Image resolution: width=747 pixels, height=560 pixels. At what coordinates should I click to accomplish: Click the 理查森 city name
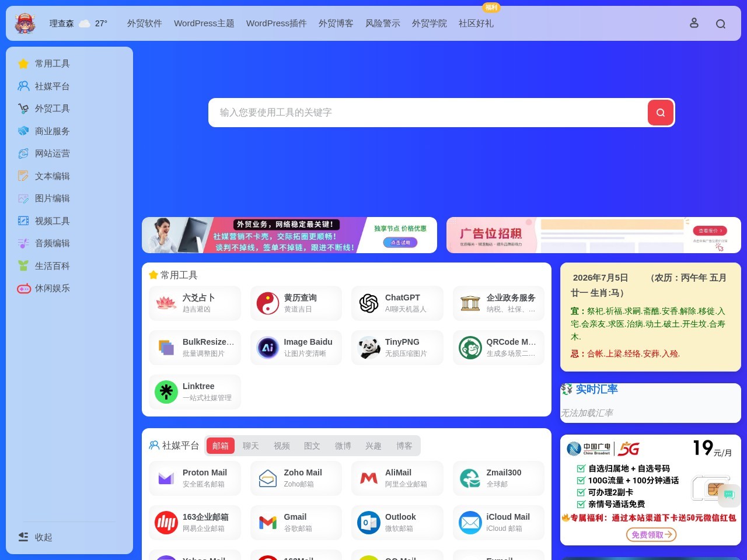coord(61,23)
